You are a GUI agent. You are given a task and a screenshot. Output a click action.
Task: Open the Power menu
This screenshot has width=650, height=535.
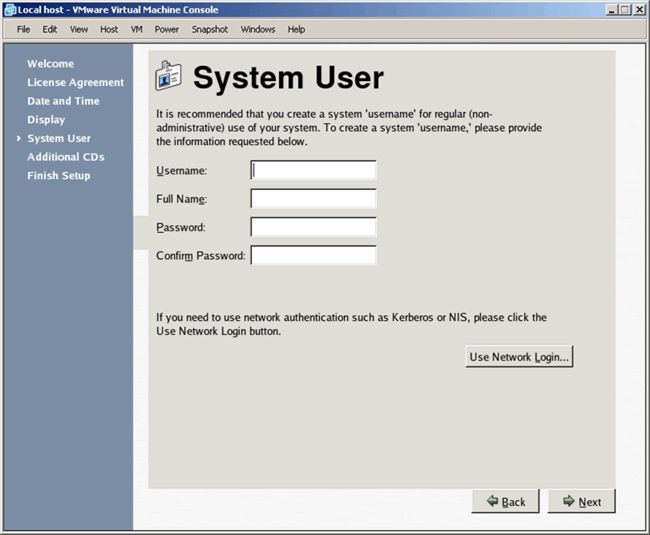tap(167, 29)
